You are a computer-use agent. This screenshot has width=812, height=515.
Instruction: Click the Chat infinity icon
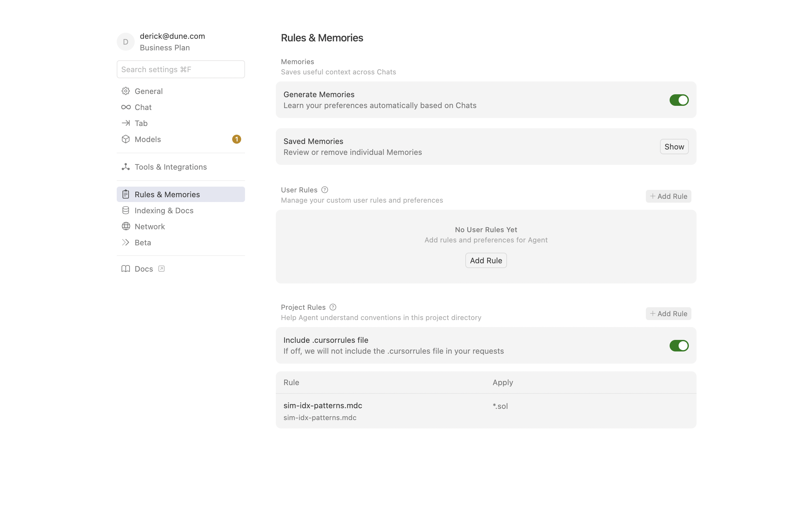point(126,107)
